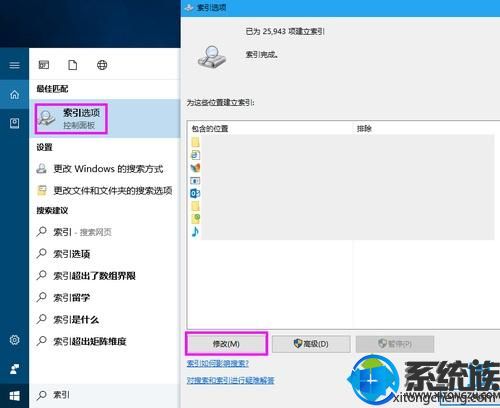The image size is (500, 408).
Task: Click the search box containing 索引
Action: tap(105, 395)
